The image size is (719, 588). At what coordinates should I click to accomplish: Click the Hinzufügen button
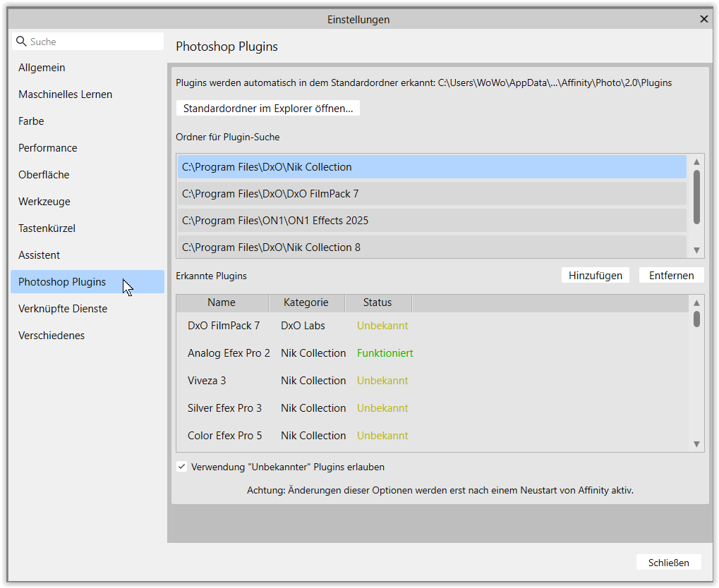tap(596, 276)
